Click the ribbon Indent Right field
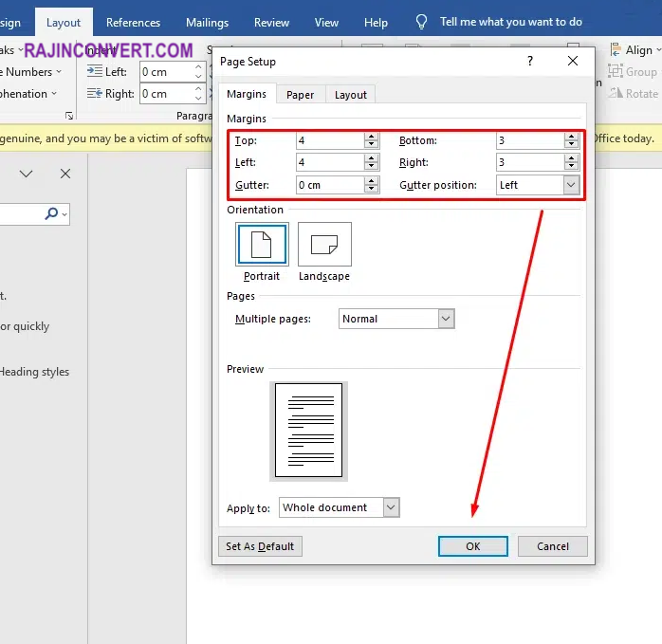Screen dimensions: 662x644 pyautogui.click(x=167, y=94)
